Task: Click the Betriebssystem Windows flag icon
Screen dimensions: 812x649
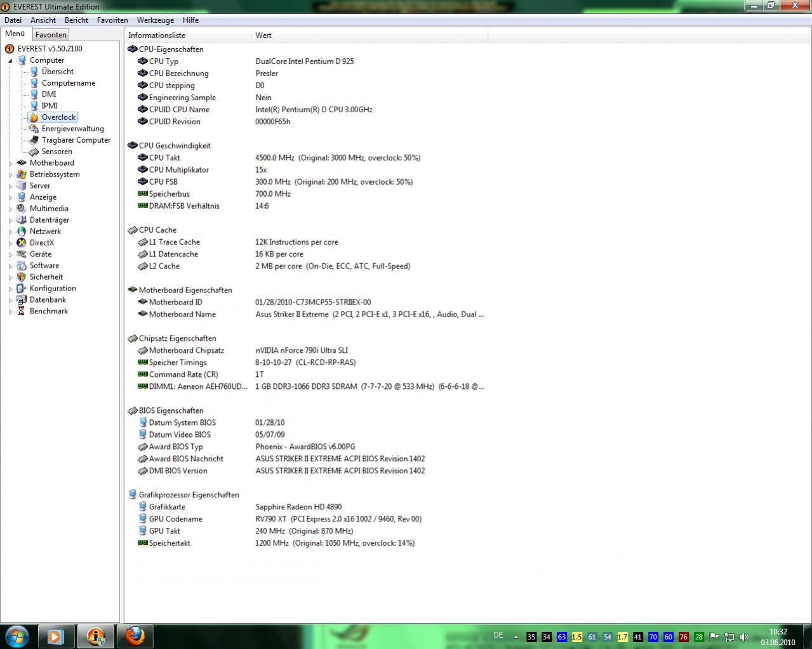Action: 22,174
